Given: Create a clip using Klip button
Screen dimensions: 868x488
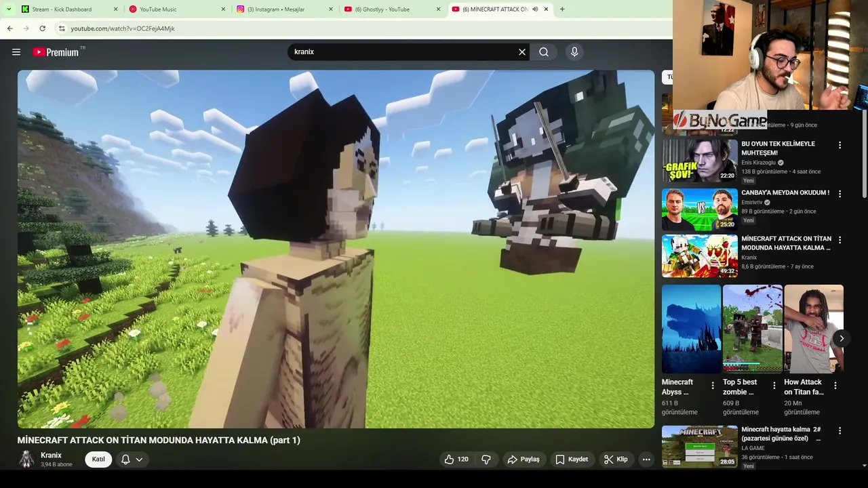Looking at the screenshot, I should (x=616, y=460).
